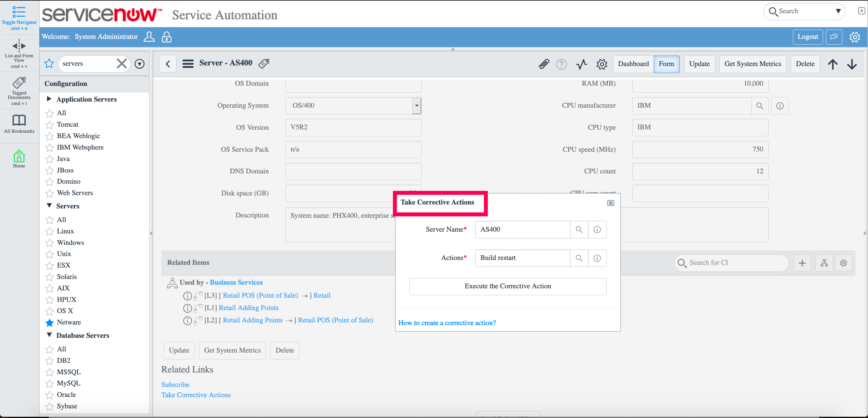Favorite the Oracle module star

coord(49,395)
